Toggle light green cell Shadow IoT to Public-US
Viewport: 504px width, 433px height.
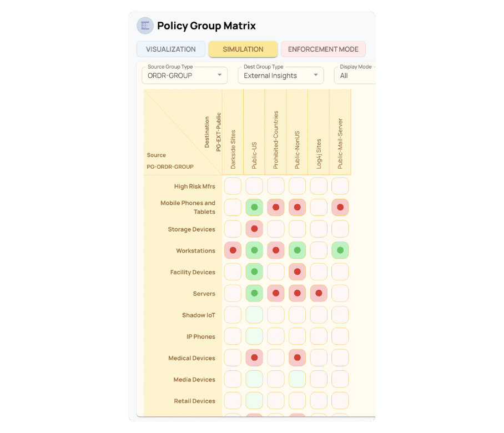tap(254, 315)
